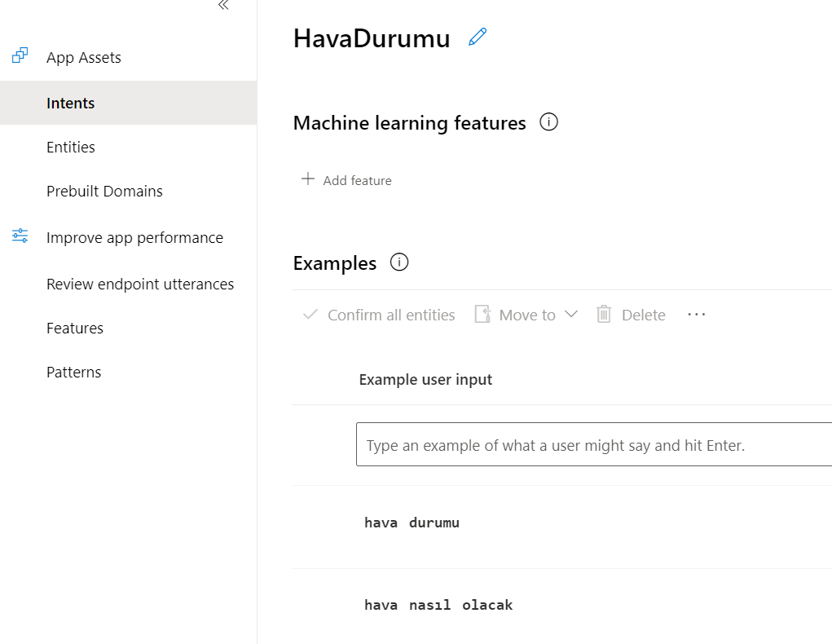This screenshot has width=832, height=644.
Task: Collapse the left navigation panel
Action: 222,6
